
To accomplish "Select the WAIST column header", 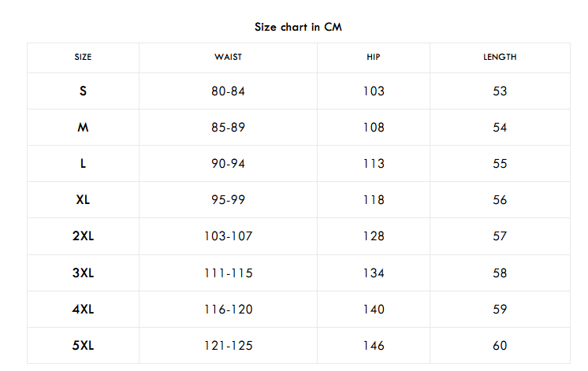I will (228, 57).
